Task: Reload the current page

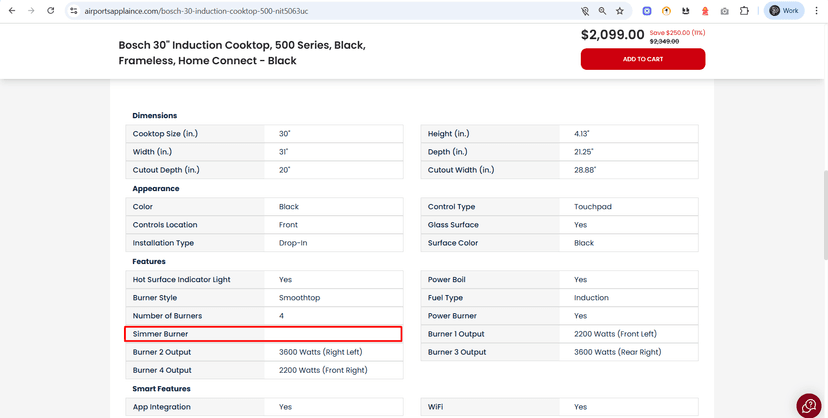Action: coord(51,11)
